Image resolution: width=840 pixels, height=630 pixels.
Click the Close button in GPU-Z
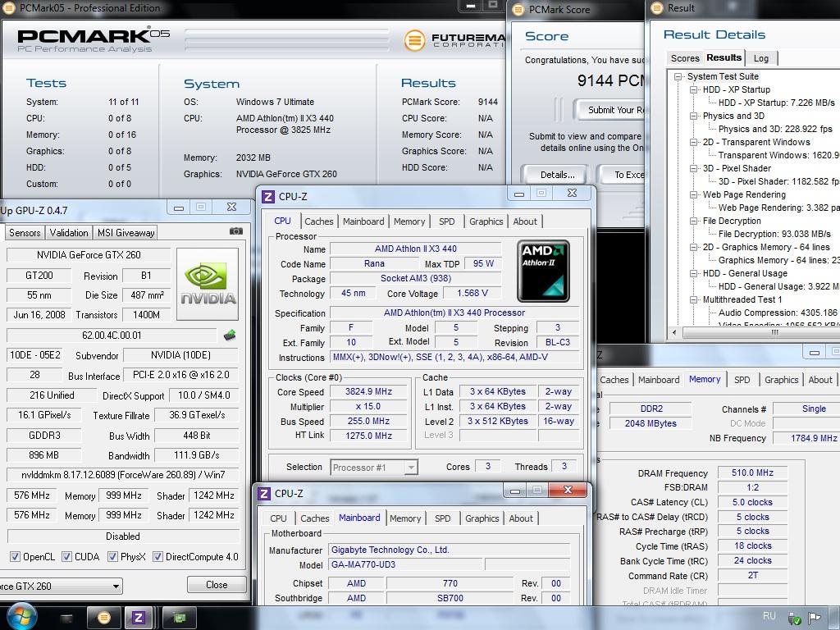click(x=217, y=584)
